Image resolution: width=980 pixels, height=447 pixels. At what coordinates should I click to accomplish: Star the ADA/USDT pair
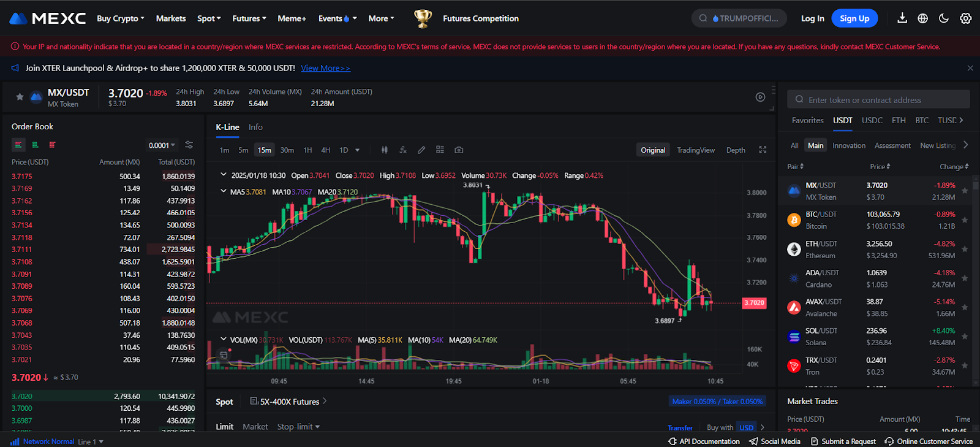point(965,278)
